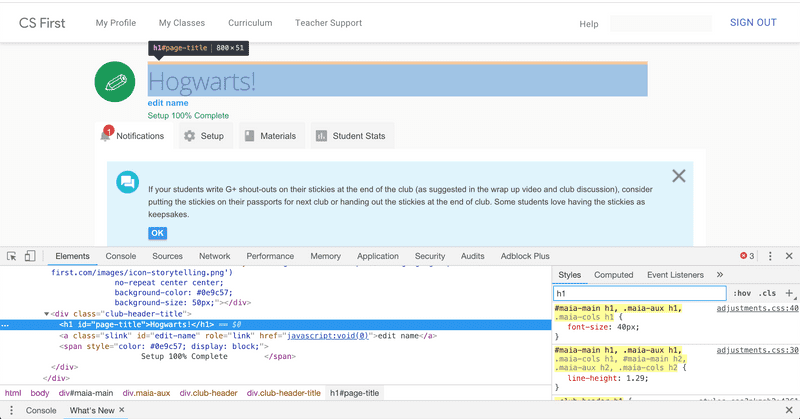Viewport: 800px width, 419px height.
Task: Add new style rule with plus icon
Action: pos(789,293)
